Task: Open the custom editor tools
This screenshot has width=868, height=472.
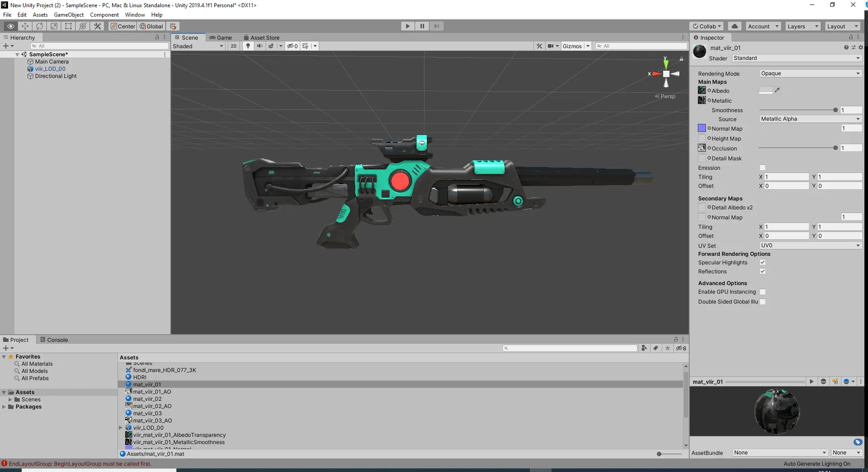Action: (97, 26)
